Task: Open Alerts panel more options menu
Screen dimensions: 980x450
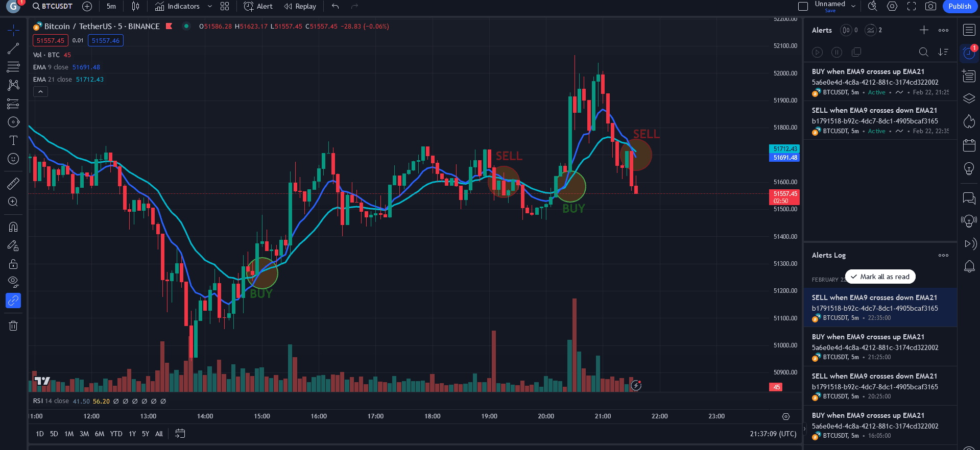Action: pos(943,30)
